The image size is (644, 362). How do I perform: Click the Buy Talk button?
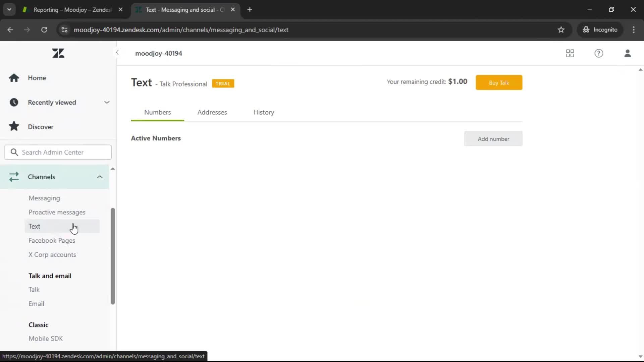point(499,83)
